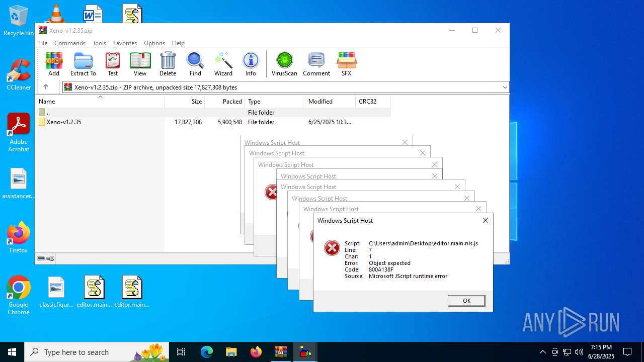The width and height of the screenshot is (644, 362).
Task: Click the '800A138F' error code text
Action: (x=381, y=269)
